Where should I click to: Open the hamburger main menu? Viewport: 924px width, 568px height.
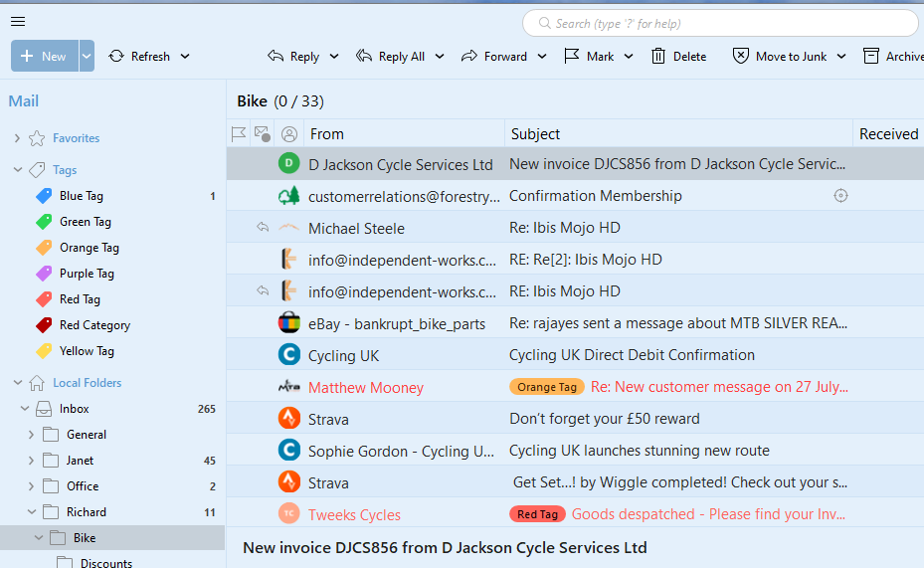pos(18,22)
